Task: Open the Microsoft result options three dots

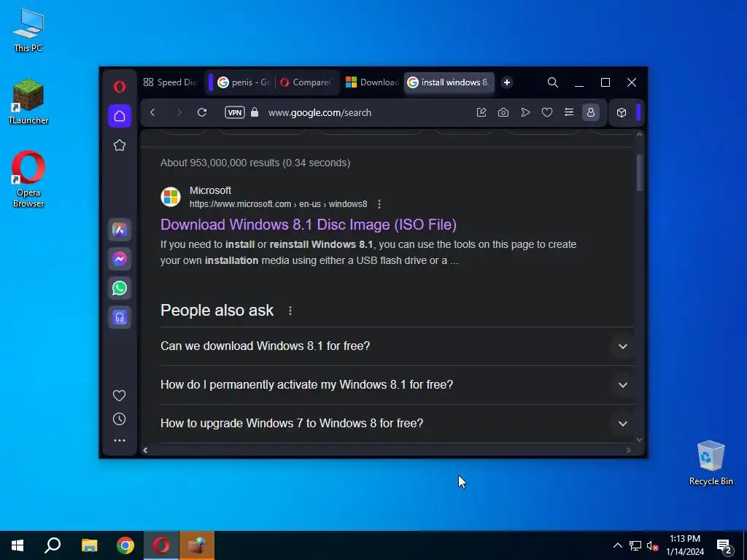Action: [379, 204]
